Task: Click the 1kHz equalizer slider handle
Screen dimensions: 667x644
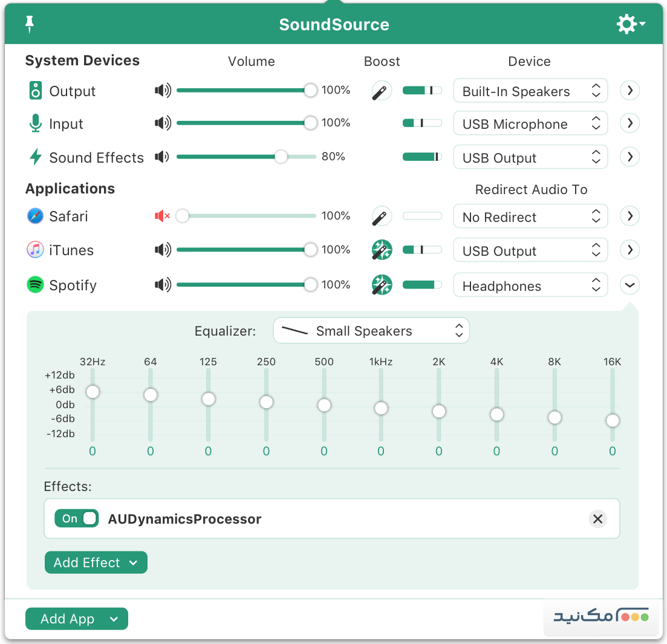Action: coord(381,408)
